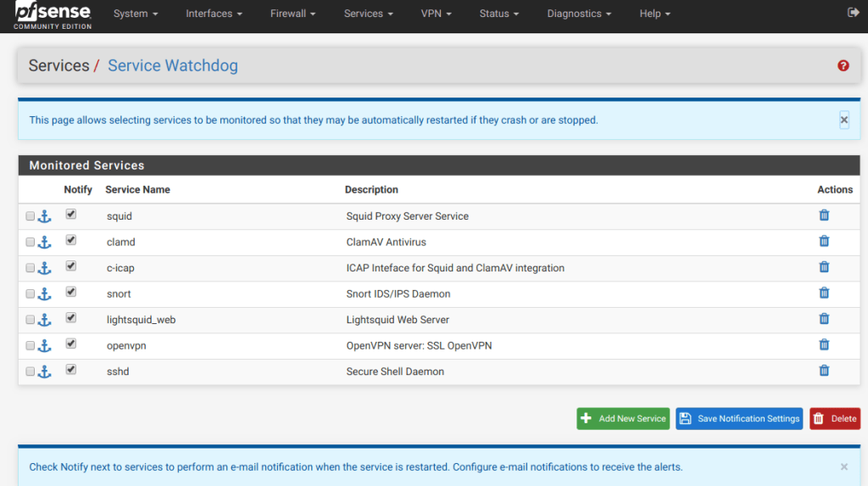Tick the row selection checkbox for snort
This screenshot has width=868, height=486.
click(x=31, y=294)
